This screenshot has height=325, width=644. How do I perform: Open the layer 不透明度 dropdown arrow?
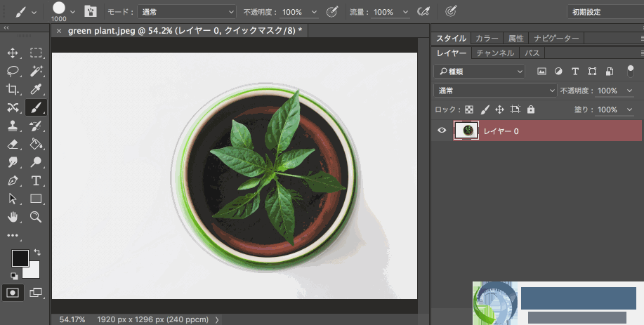point(629,91)
